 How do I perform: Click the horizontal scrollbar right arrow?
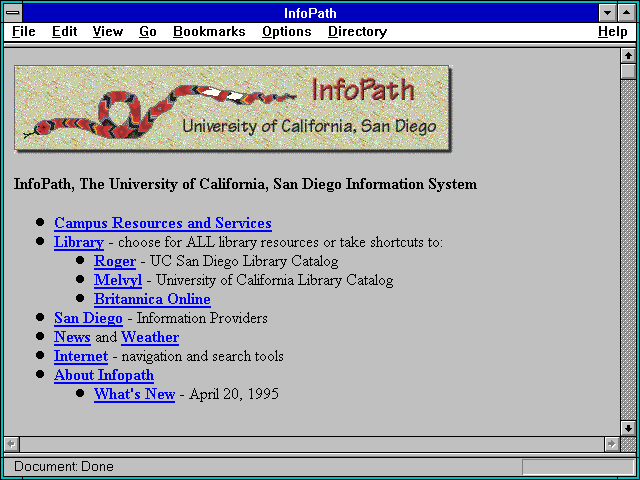click(611, 444)
